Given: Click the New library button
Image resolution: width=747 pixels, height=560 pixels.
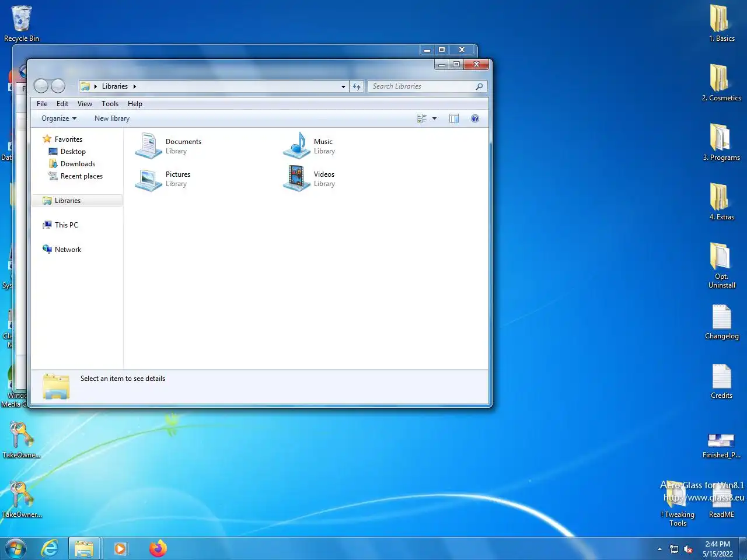Looking at the screenshot, I should 112,118.
